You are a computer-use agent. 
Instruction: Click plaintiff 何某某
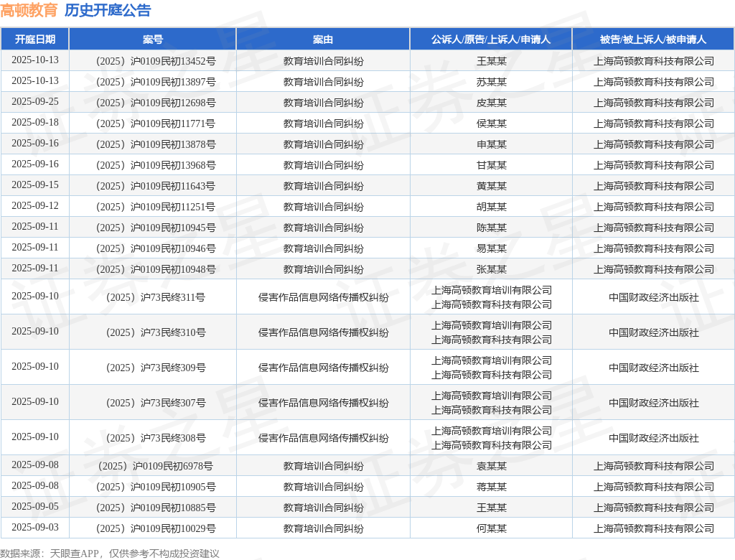491,528
